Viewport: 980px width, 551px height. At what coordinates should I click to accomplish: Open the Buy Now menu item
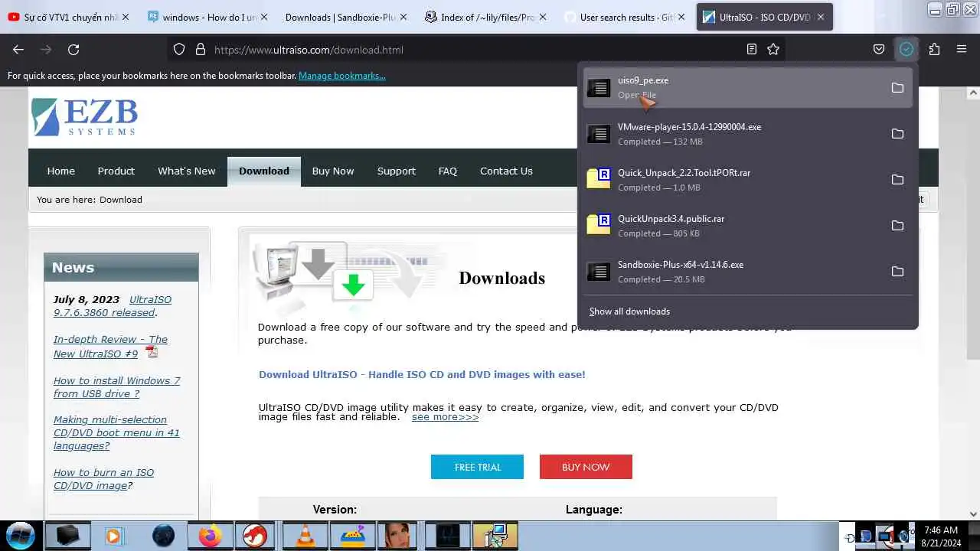click(x=333, y=171)
